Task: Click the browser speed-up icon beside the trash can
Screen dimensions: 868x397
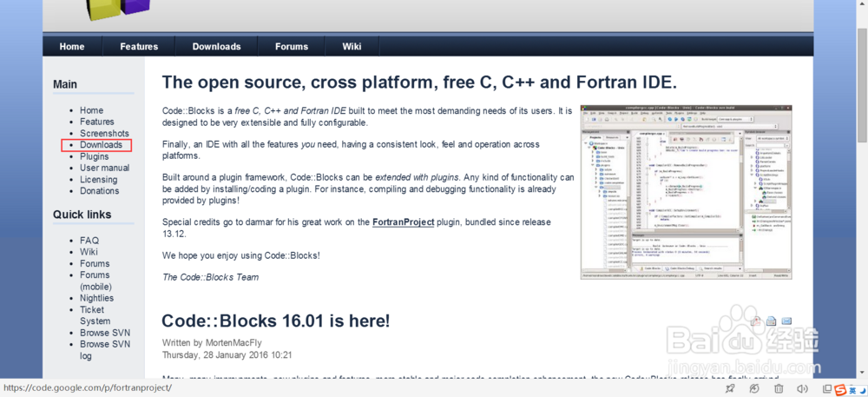Action: [753, 388]
